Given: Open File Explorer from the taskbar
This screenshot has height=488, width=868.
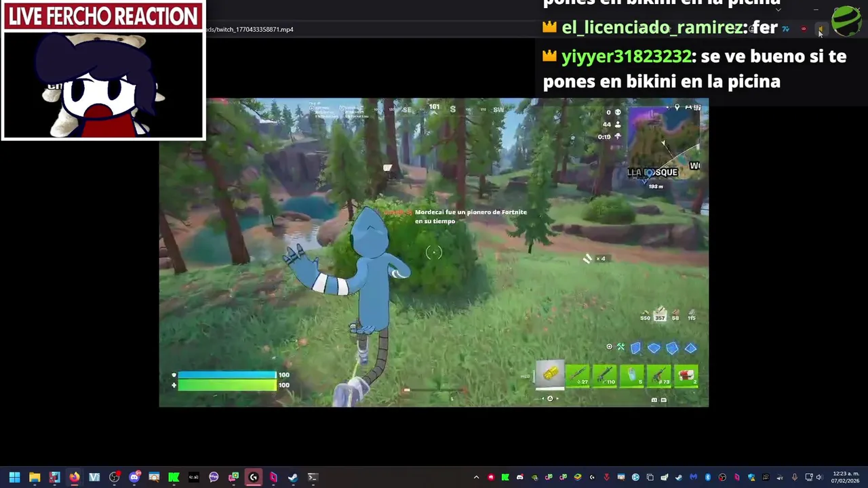Looking at the screenshot, I should (35, 477).
